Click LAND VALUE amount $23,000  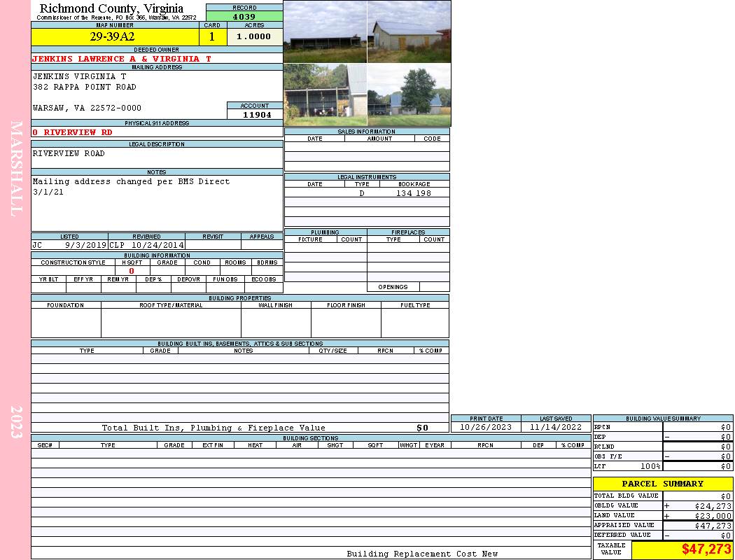pyautogui.click(x=713, y=515)
